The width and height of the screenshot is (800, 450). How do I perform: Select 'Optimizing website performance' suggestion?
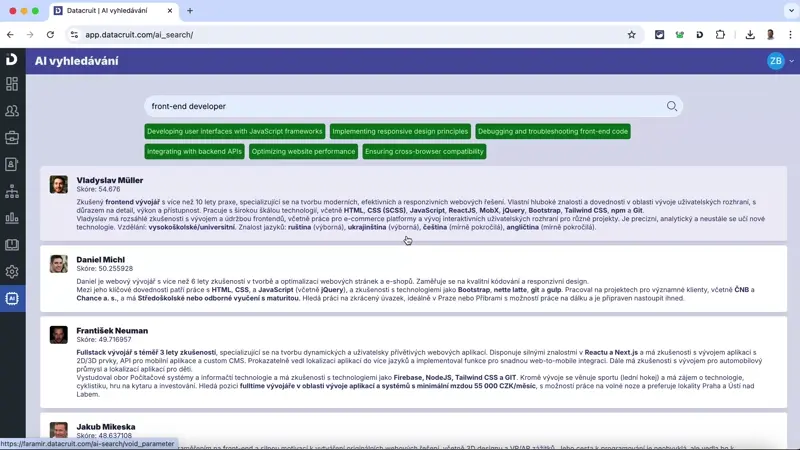tap(303, 152)
